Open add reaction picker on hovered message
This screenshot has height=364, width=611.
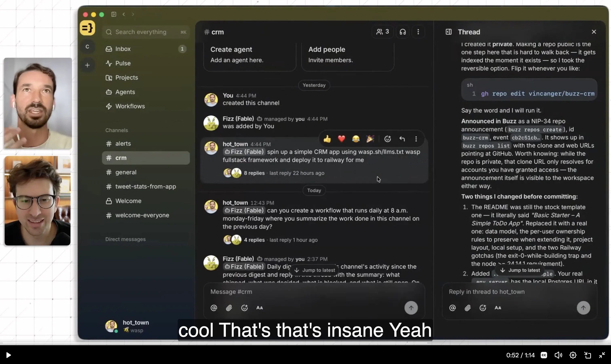point(388,139)
